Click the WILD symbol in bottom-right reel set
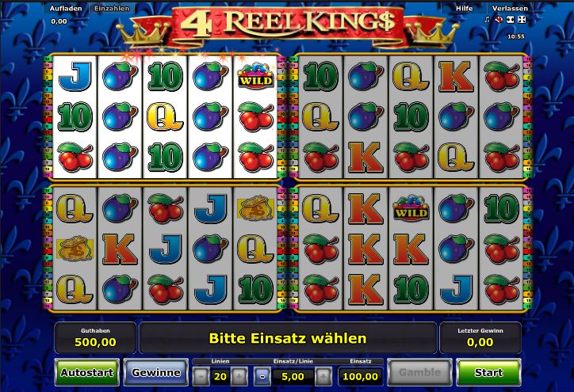Image resolution: width=574 pixels, height=392 pixels. 411,208
